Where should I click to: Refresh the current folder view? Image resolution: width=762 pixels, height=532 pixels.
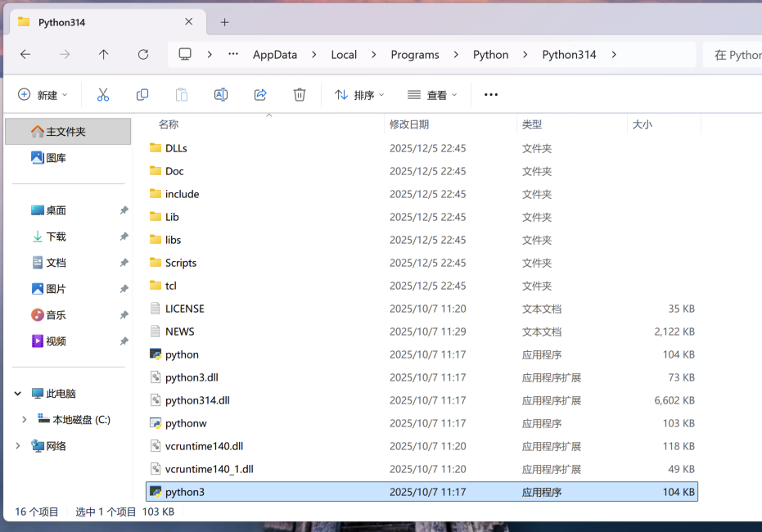click(143, 54)
